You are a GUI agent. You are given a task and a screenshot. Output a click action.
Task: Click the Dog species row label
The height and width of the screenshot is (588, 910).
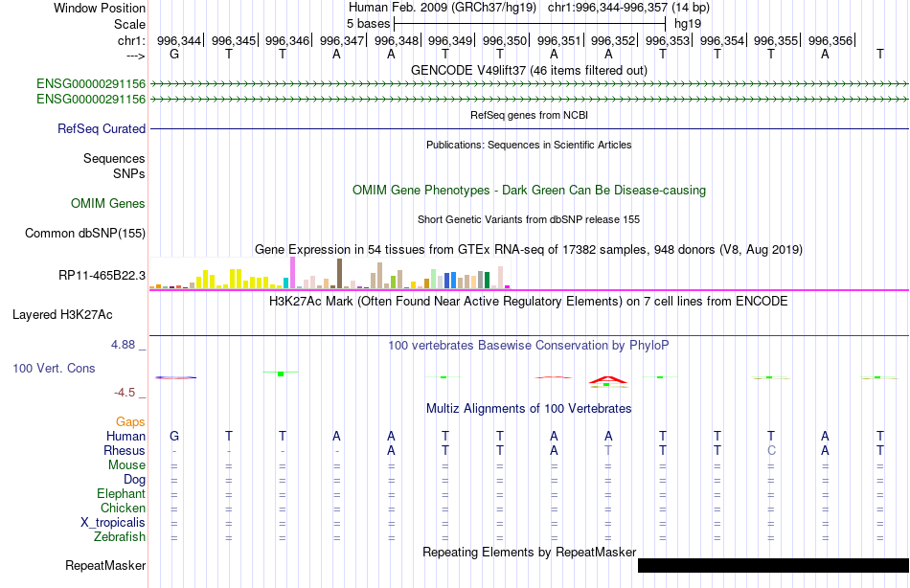pyautogui.click(x=135, y=480)
